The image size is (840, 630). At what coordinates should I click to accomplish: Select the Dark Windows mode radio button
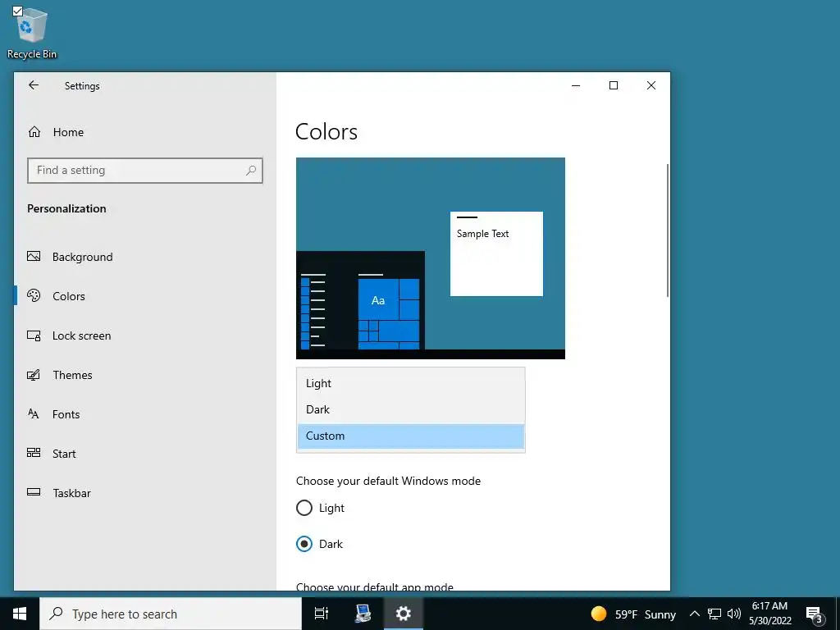(x=304, y=544)
